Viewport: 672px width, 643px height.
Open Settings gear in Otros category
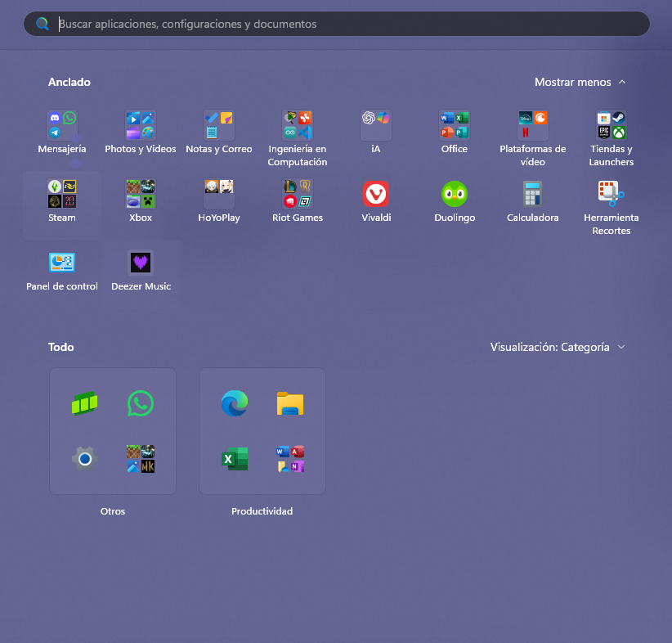pyautogui.click(x=84, y=459)
